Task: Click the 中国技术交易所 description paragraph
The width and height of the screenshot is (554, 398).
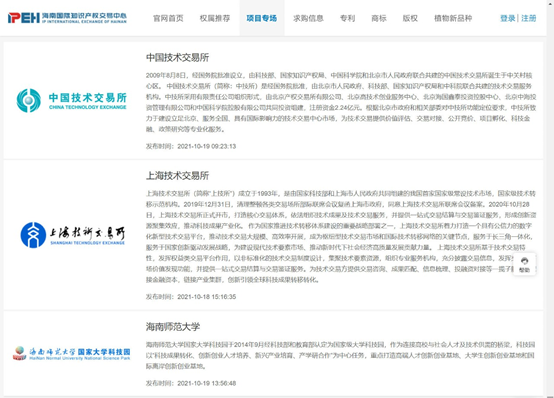Action: (x=341, y=102)
